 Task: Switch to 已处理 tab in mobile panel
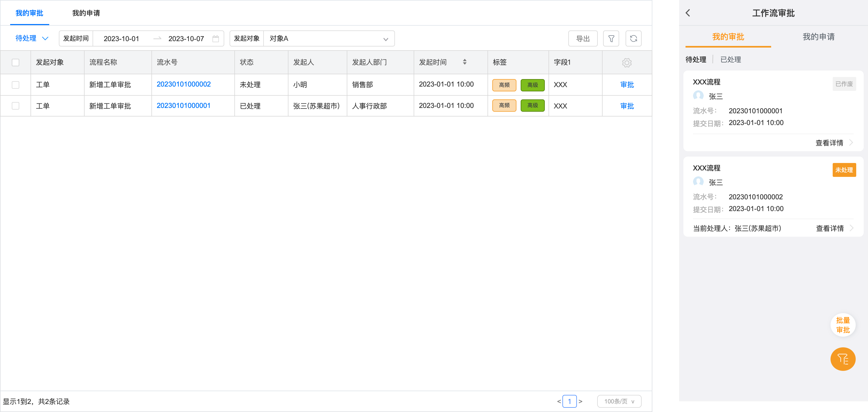[x=730, y=60]
